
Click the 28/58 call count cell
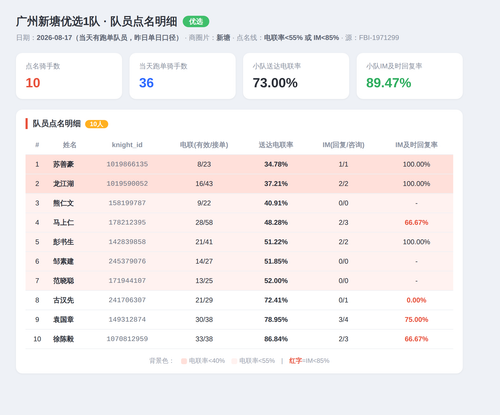tap(204, 222)
